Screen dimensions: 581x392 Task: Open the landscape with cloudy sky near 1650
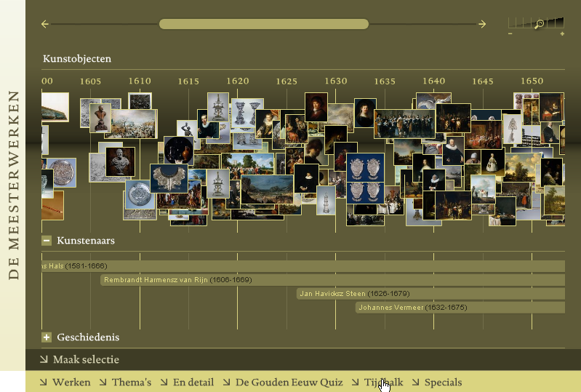click(522, 167)
